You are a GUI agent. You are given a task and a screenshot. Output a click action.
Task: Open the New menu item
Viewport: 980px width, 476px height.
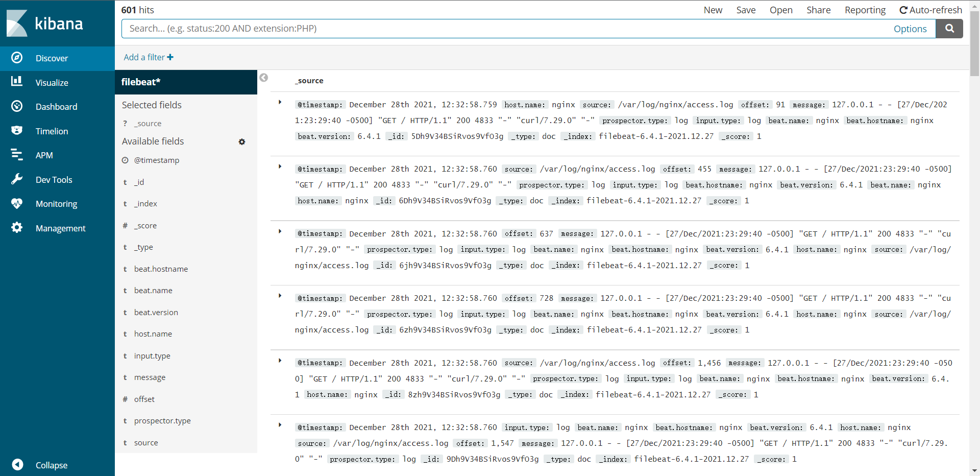(713, 10)
